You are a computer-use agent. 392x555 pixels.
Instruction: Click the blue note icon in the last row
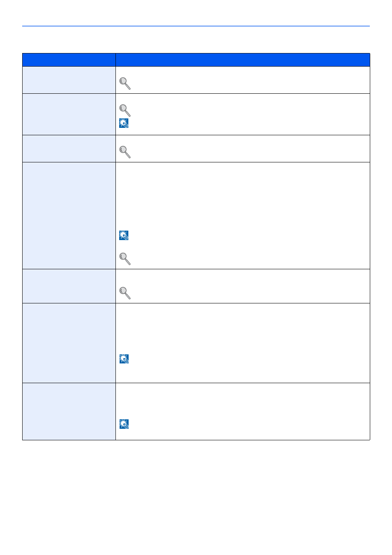click(124, 424)
